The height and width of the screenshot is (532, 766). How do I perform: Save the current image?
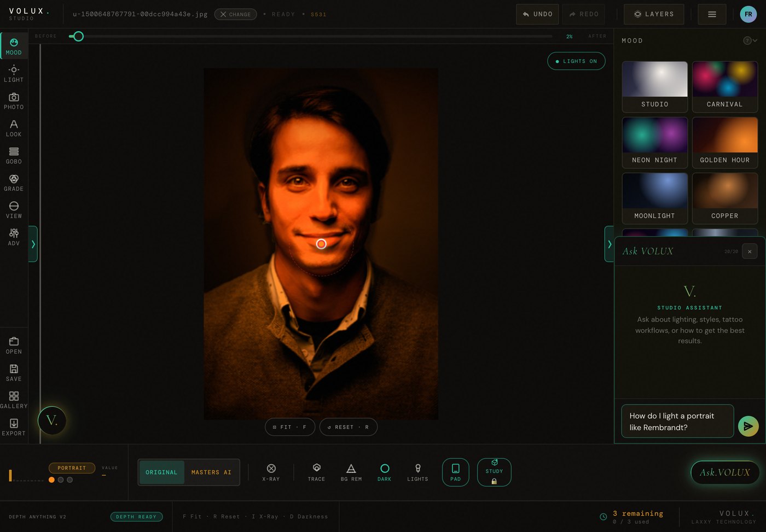point(14,372)
